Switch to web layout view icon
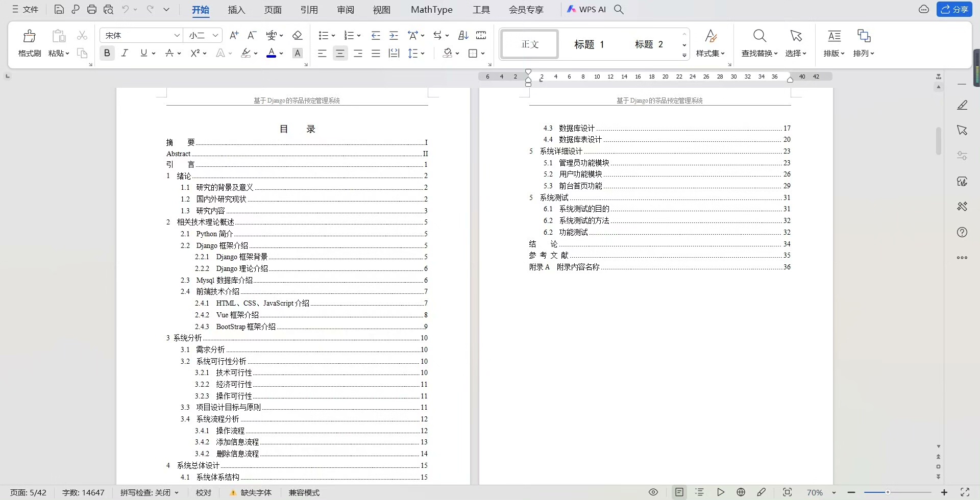 [741, 492]
